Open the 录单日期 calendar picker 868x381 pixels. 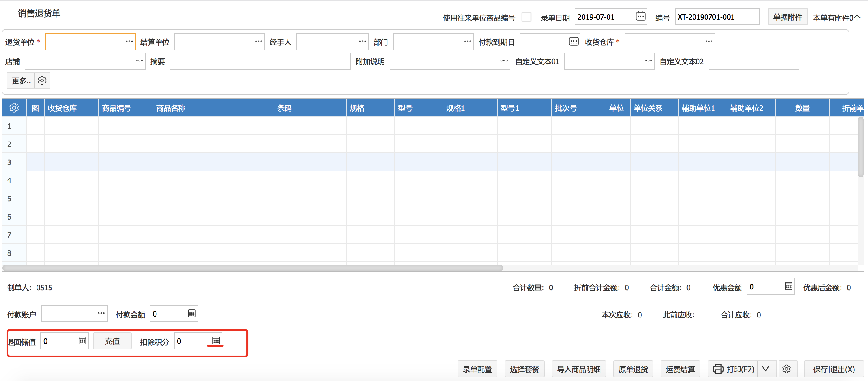(x=640, y=16)
